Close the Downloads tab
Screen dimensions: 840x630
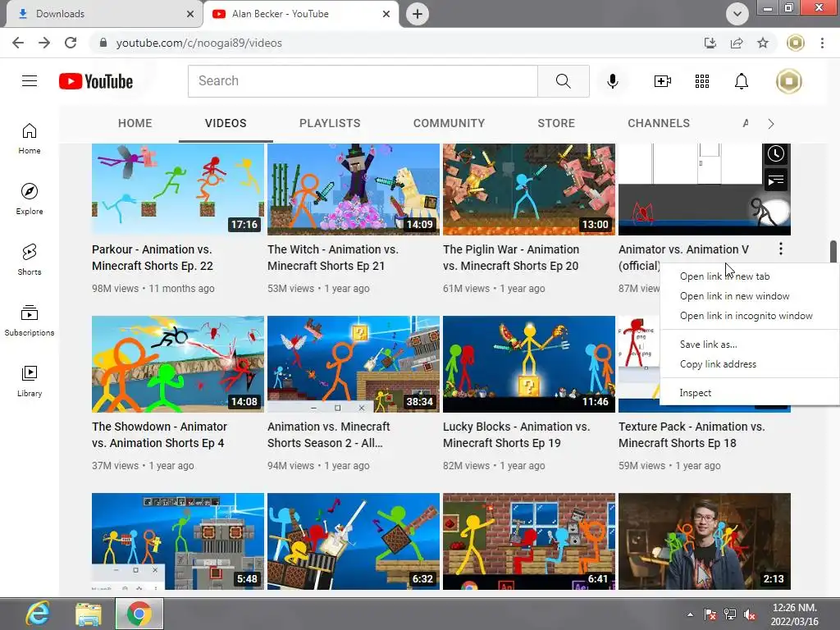(x=190, y=14)
